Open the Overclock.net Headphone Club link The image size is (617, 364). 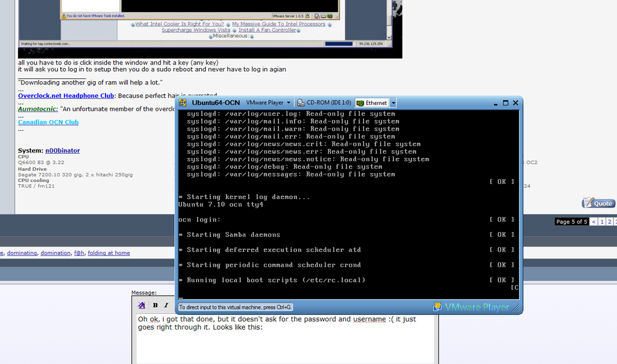[66, 96]
